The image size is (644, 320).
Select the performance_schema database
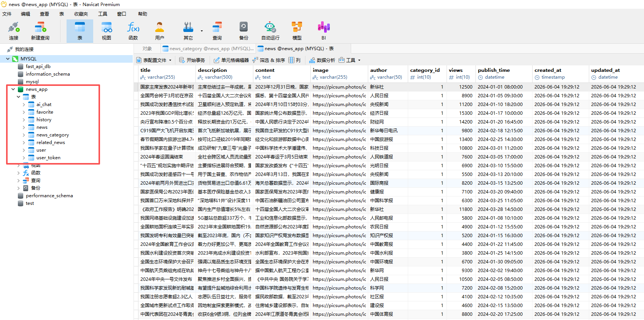tap(49, 196)
